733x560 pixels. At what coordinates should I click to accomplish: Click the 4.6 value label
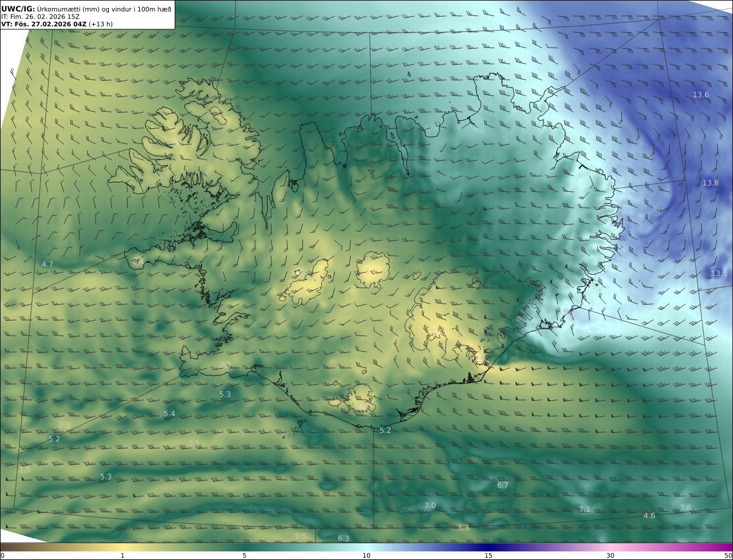point(649,516)
